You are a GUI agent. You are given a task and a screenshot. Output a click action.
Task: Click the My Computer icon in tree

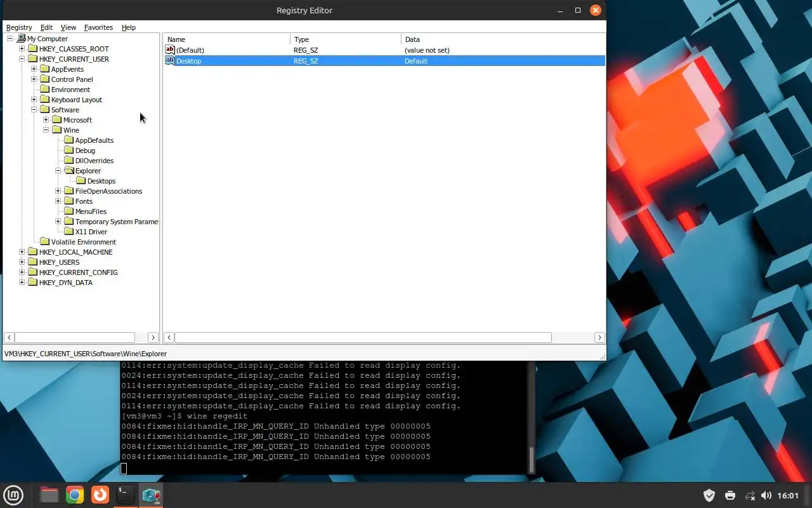click(x=21, y=39)
